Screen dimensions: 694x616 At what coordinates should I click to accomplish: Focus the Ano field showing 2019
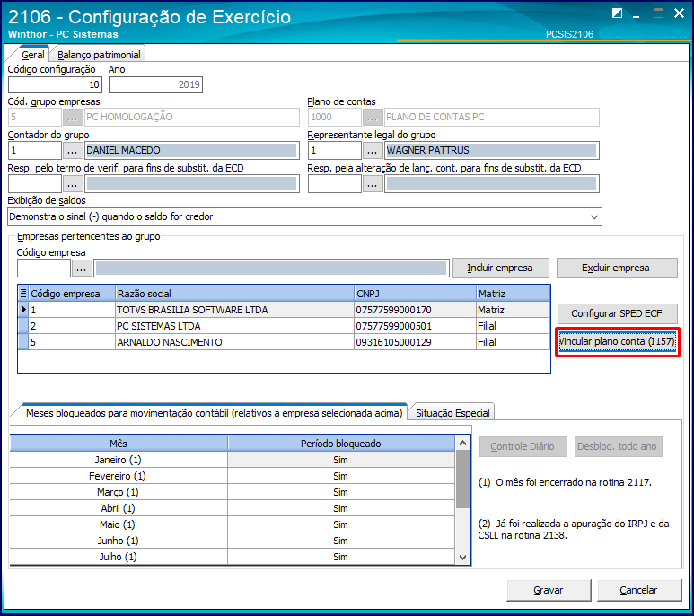tap(156, 85)
